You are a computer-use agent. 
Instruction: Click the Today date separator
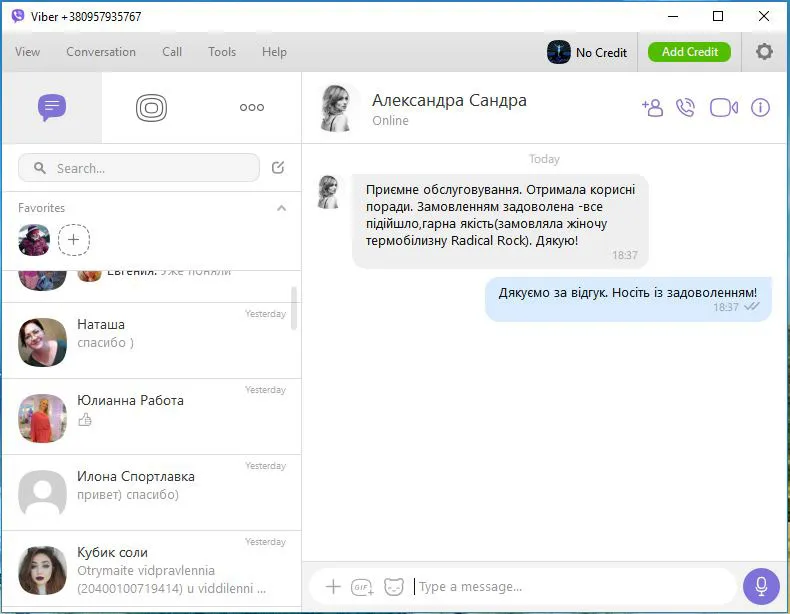pyautogui.click(x=544, y=159)
